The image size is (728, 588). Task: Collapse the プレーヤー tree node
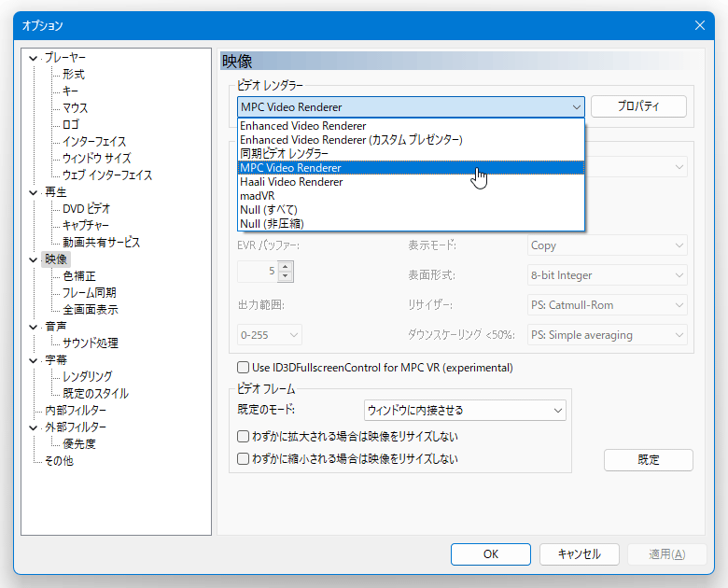pos(33,58)
